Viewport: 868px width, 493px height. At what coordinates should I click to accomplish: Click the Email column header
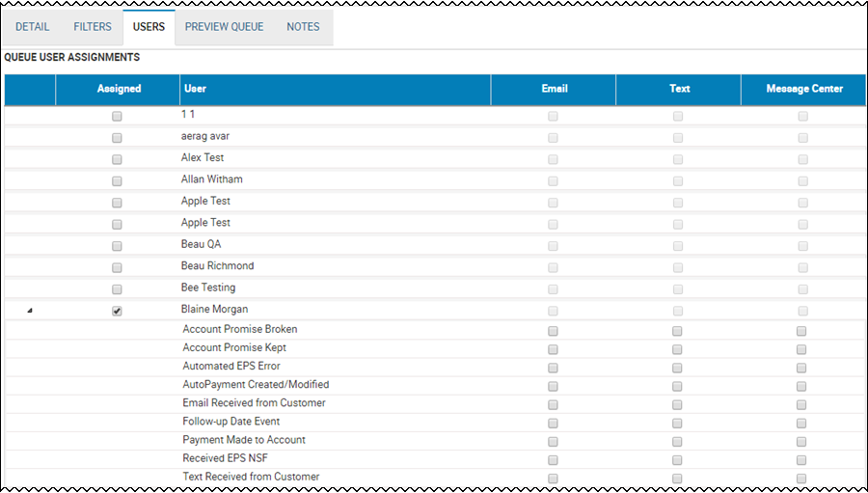[554, 89]
